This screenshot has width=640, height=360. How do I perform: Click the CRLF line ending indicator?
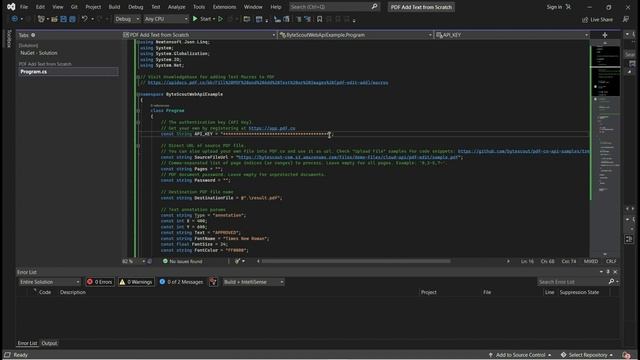pyautogui.click(x=611, y=261)
